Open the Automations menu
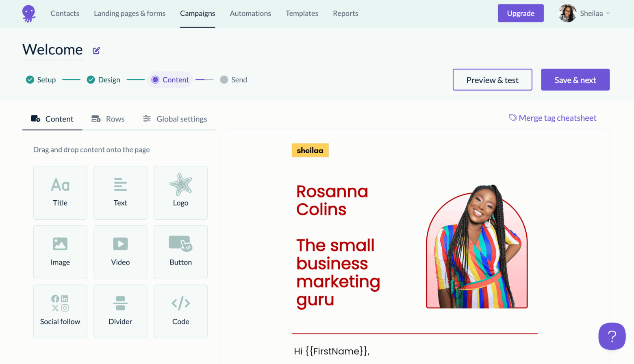The image size is (634, 364). 250,13
